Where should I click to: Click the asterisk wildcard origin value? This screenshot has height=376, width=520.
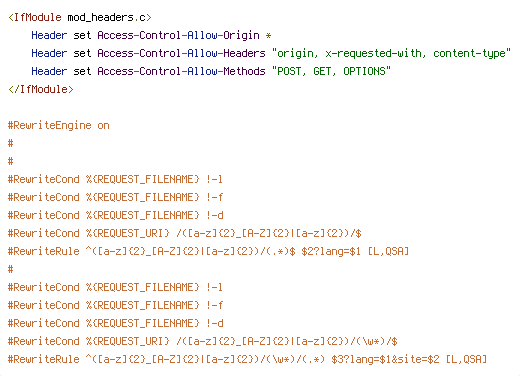[268, 35]
